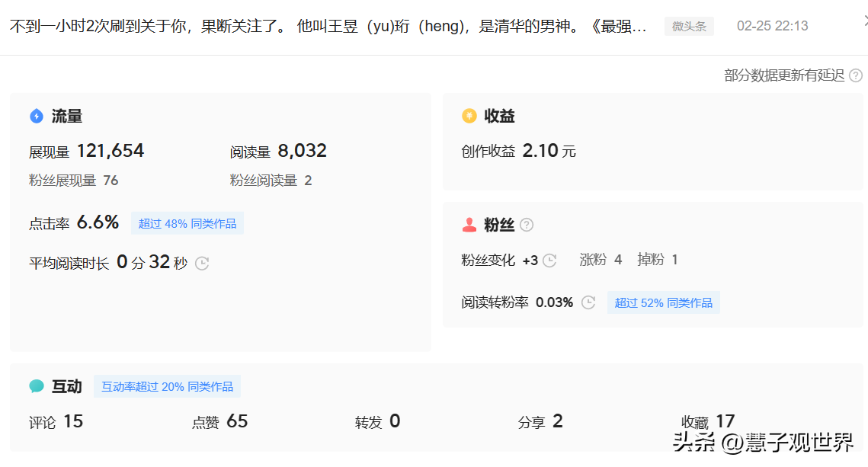This screenshot has height=467, width=868.
Task: Click help icon beside 部分数据更新有延迟
Action: [x=856, y=75]
